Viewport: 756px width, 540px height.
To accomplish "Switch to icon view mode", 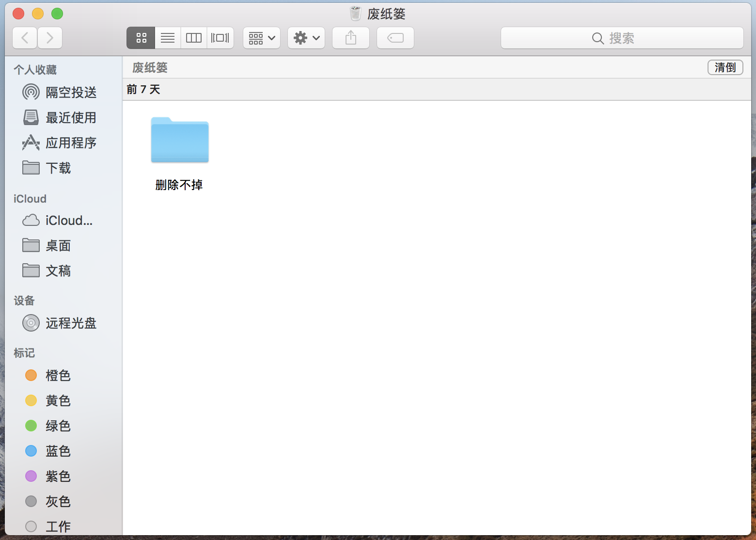I will click(141, 38).
